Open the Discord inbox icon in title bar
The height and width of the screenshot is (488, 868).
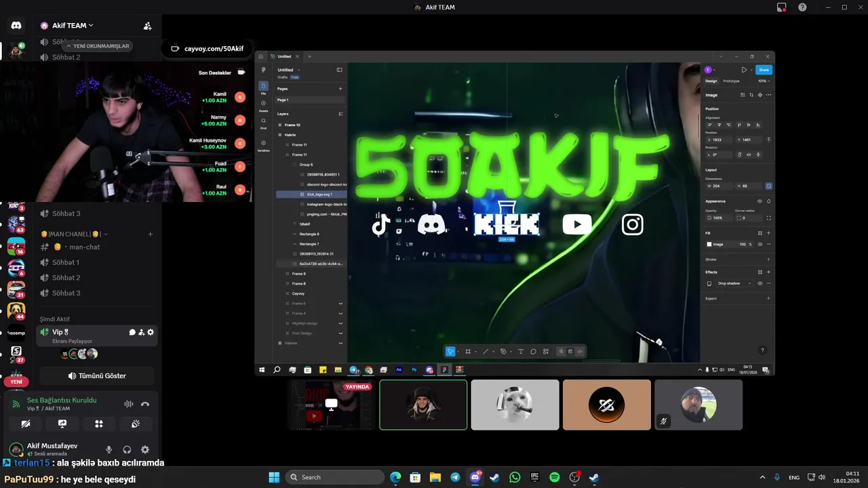tap(782, 7)
